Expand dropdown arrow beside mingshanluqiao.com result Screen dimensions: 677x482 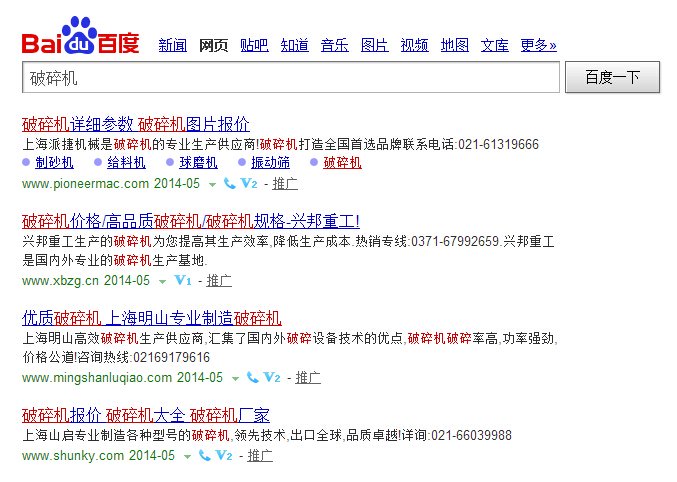click(235, 379)
